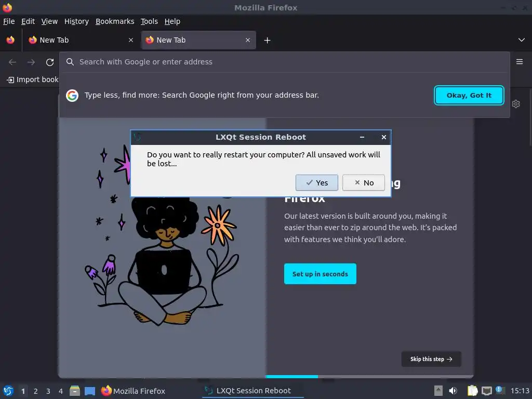Close the LXQt Session Reboot dialog

click(x=384, y=137)
